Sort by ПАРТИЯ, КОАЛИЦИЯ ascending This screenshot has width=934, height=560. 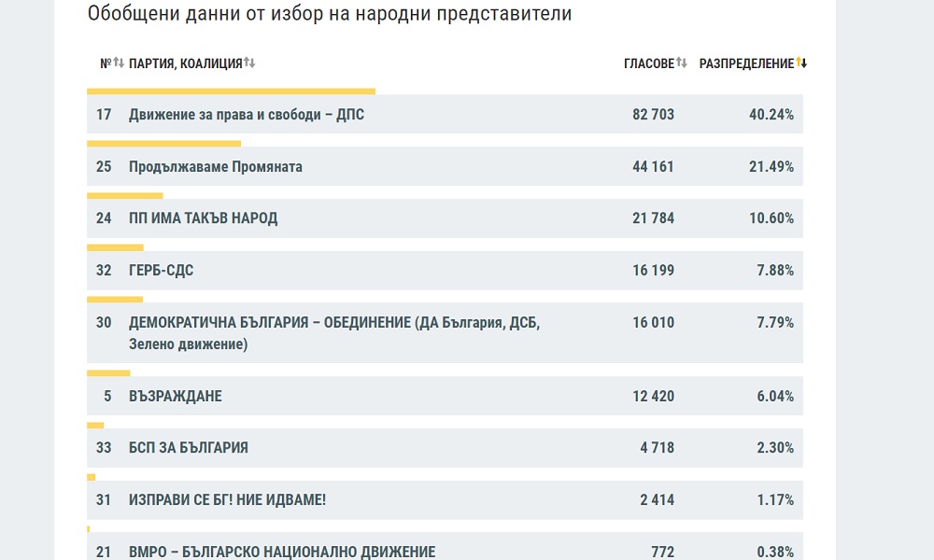[248, 63]
